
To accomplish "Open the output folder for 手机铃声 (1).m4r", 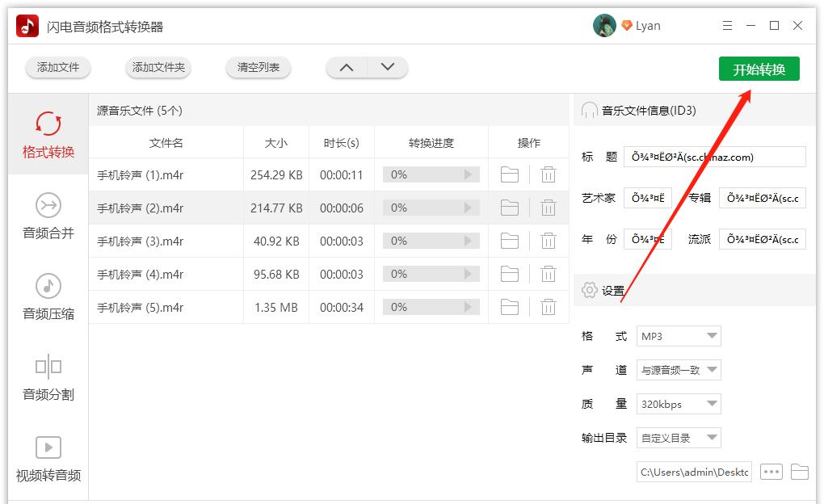I will 509,174.
